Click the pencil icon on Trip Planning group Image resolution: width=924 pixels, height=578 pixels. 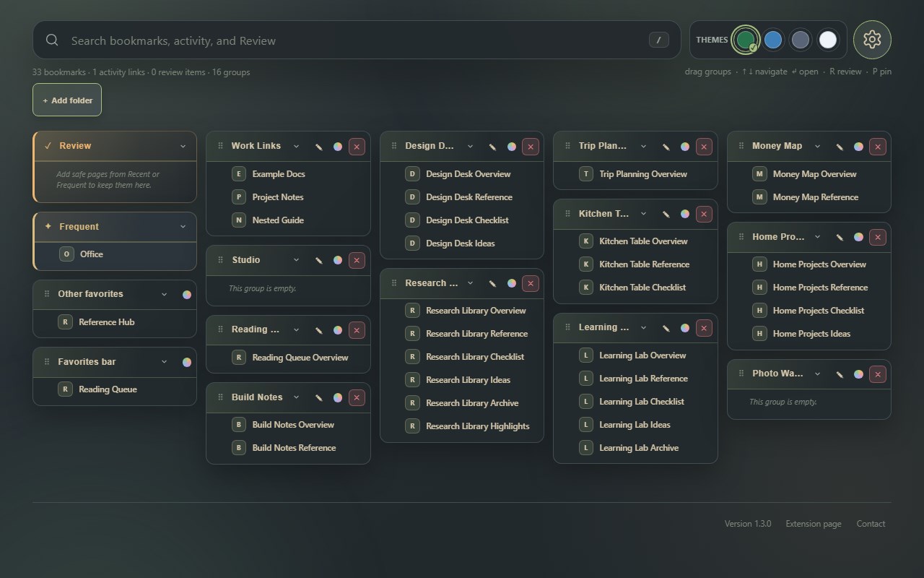pyautogui.click(x=666, y=147)
